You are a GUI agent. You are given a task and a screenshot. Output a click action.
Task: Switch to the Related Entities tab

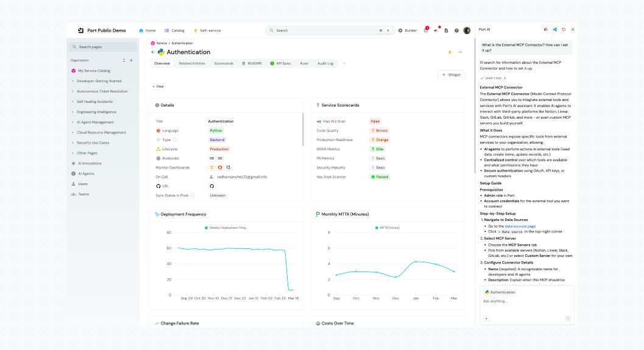pos(192,63)
